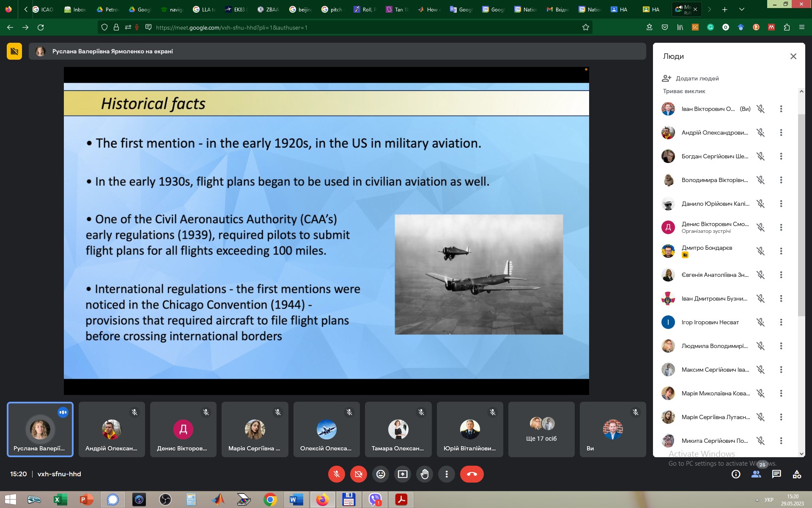This screenshot has width=812, height=508.
Task: Go forward in Firefox navigation
Action: coord(25,27)
